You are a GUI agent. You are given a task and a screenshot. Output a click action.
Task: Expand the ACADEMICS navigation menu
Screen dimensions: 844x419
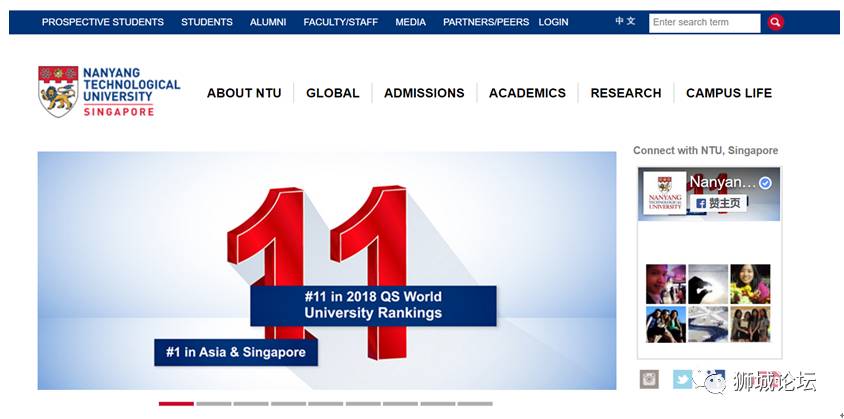point(527,93)
